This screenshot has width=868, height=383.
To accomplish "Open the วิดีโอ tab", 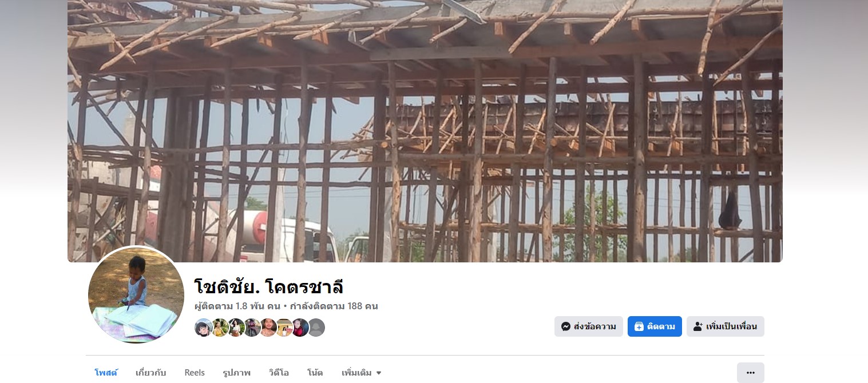I will pos(279,373).
